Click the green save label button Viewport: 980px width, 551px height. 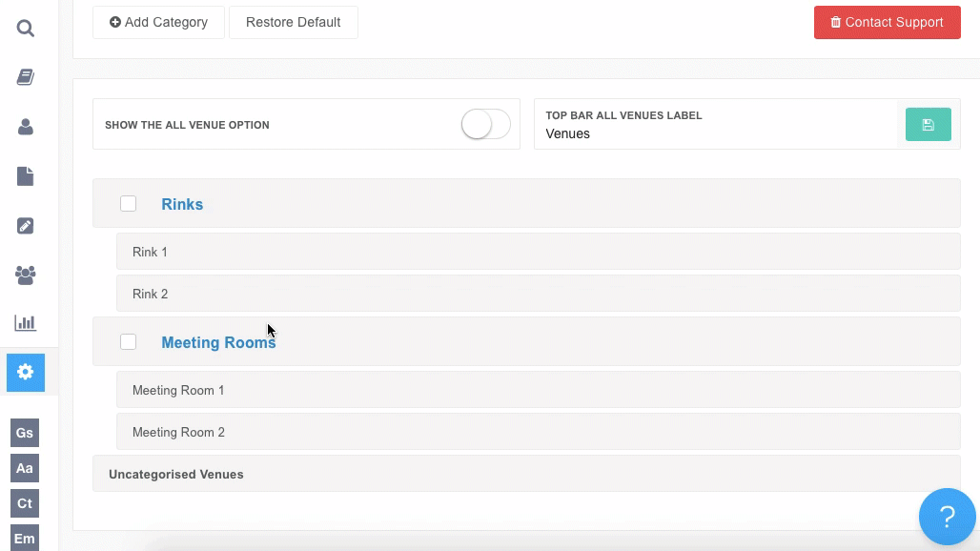point(928,125)
